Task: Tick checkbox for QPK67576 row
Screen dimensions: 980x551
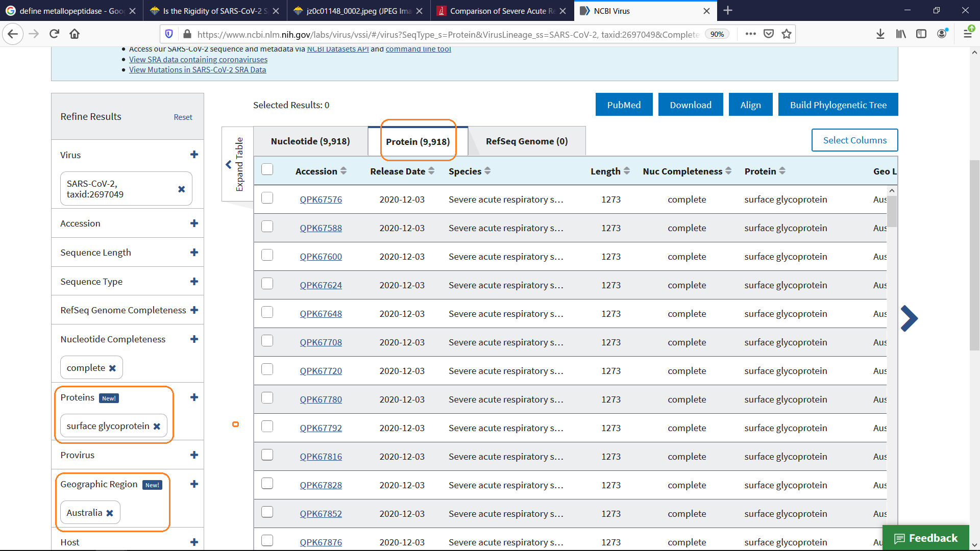Action: point(267,198)
